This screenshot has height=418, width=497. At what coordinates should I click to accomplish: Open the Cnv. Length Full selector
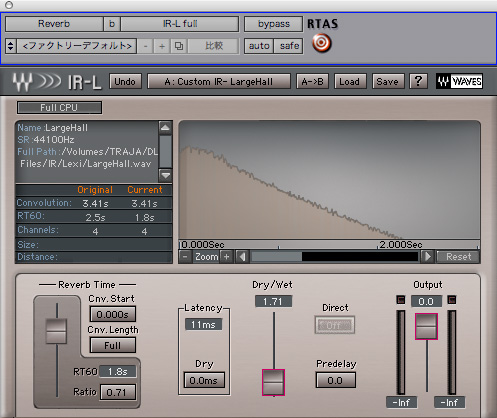pyautogui.click(x=113, y=345)
